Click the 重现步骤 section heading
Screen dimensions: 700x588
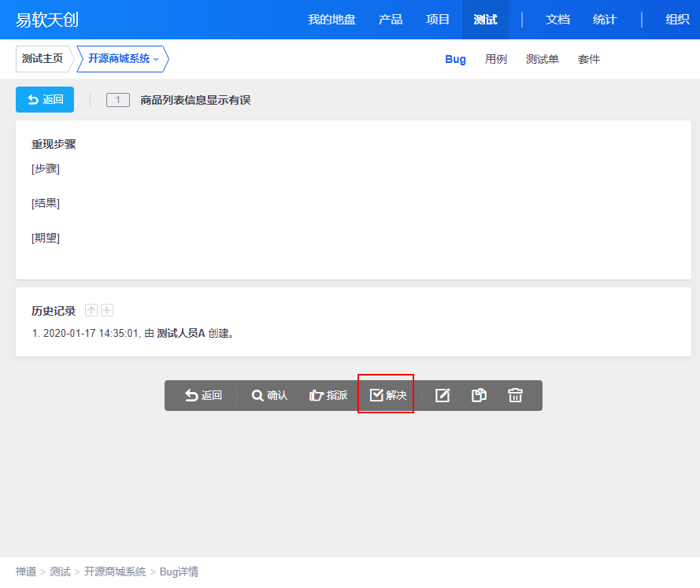[54, 144]
